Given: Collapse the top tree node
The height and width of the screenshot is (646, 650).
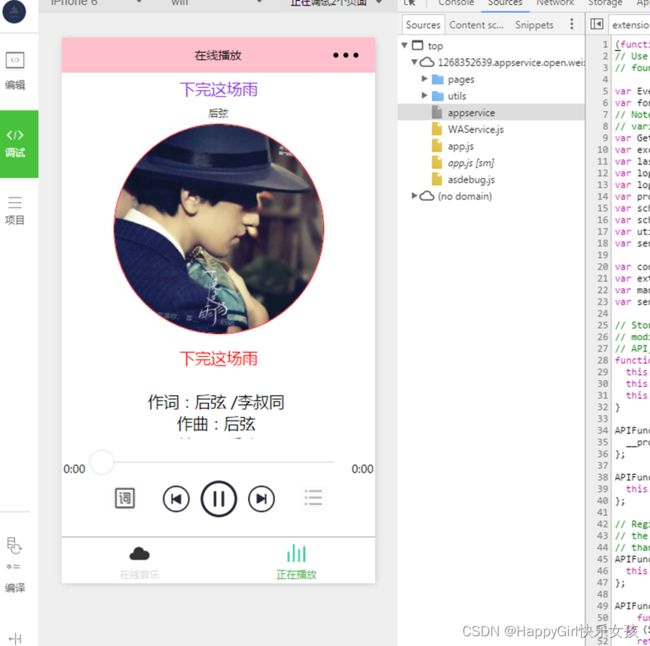Looking at the screenshot, I should click(x=405, y=45).
